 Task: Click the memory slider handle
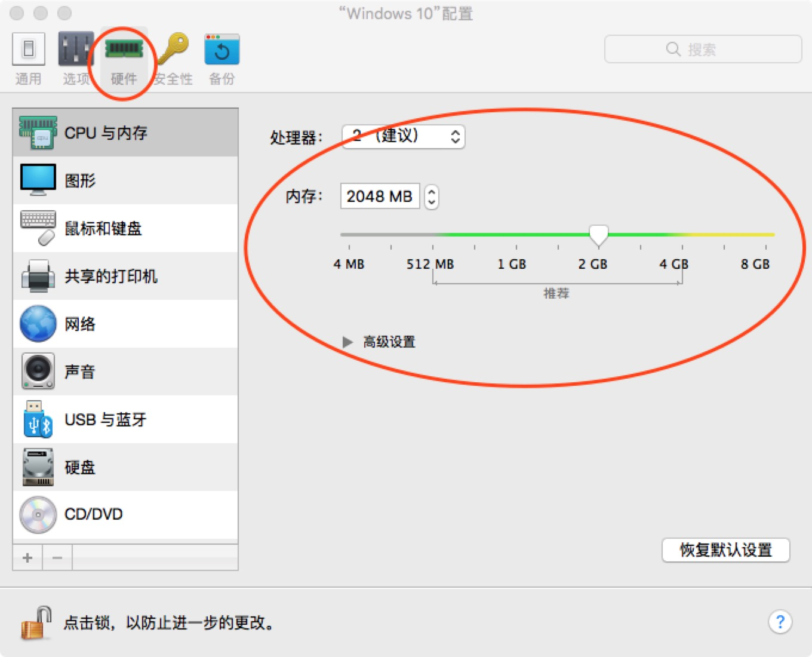[598, 235]
